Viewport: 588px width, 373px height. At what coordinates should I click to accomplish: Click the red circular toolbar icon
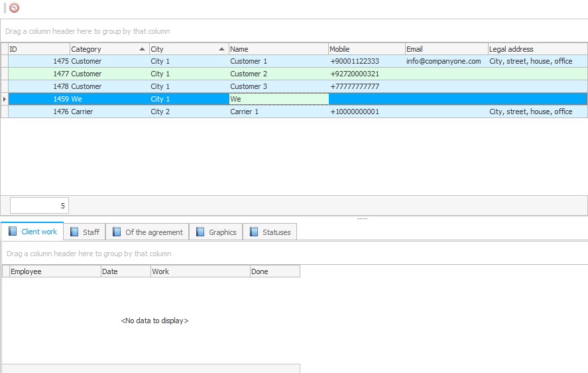pos(14,8)
